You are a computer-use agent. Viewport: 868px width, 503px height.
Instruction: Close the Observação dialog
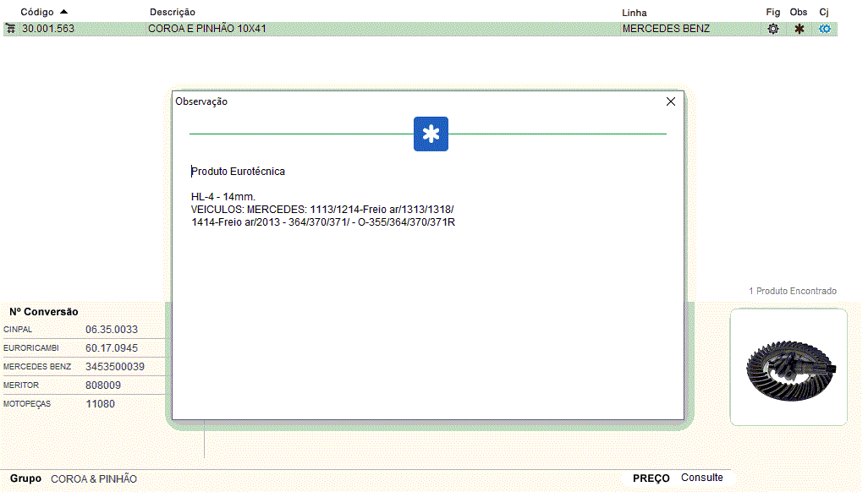click(x=671, y=101)
